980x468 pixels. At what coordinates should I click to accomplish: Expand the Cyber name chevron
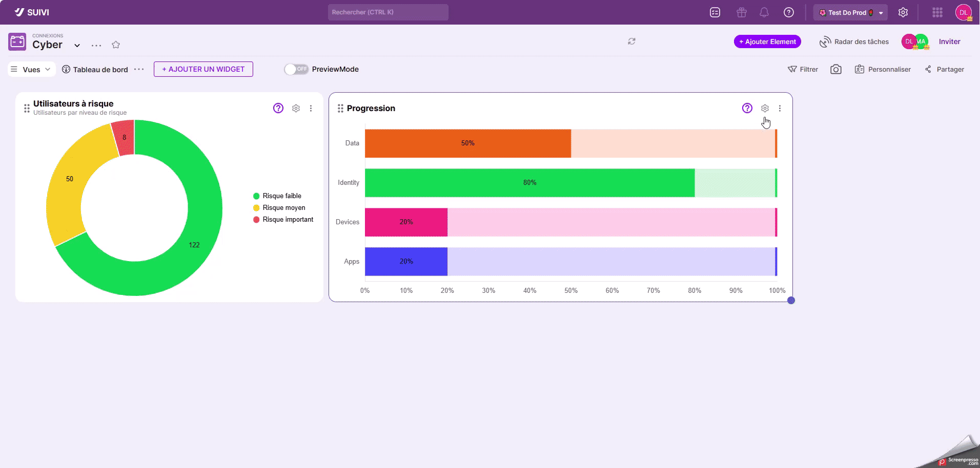point(77,45)
